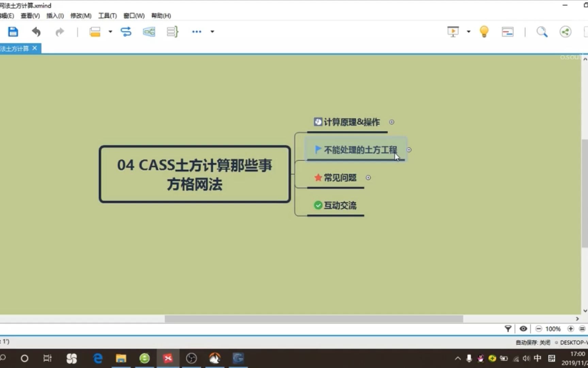Expand the 常见问题 branch plus button
This screenshot has width=588, height=368.
click(368, 178)
